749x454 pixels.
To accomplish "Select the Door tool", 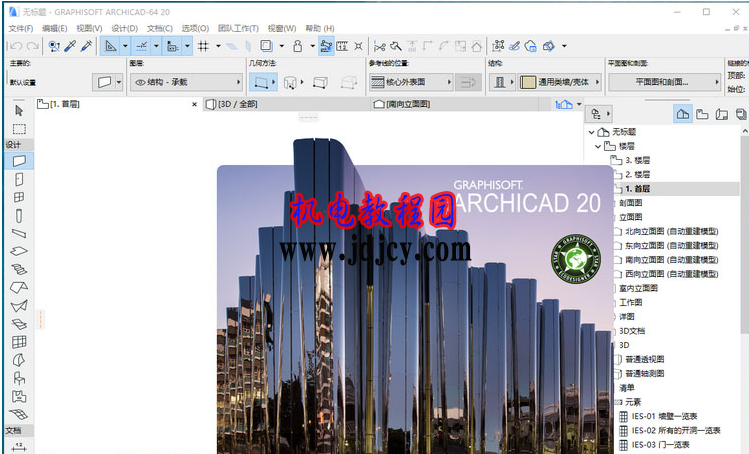I will pyautogui.click(x=19, y=179).
